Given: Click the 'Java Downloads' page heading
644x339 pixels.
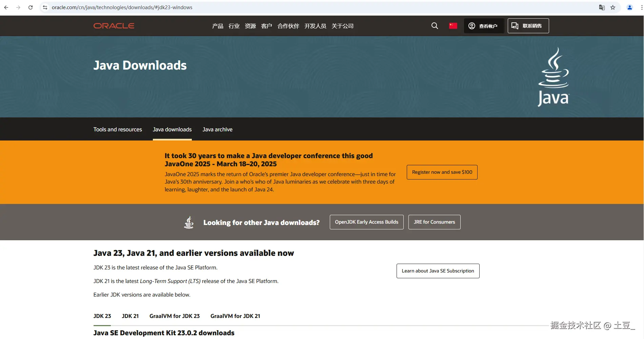Looking at the screenshot, I should click(x=140, y=65).
